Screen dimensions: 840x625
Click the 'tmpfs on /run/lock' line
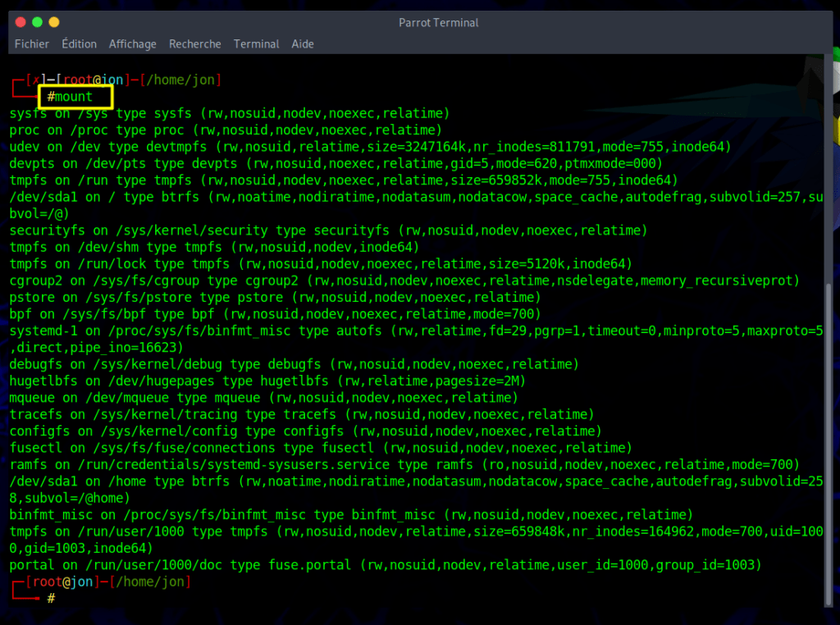pos(321,264)
